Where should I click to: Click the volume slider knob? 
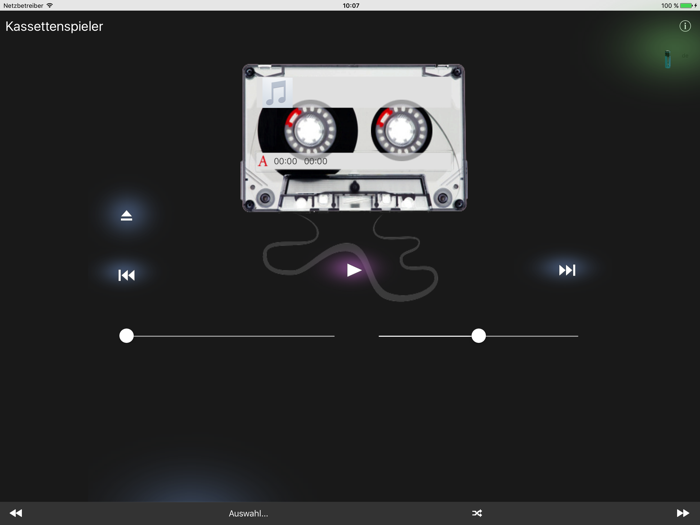pos(479,336)
